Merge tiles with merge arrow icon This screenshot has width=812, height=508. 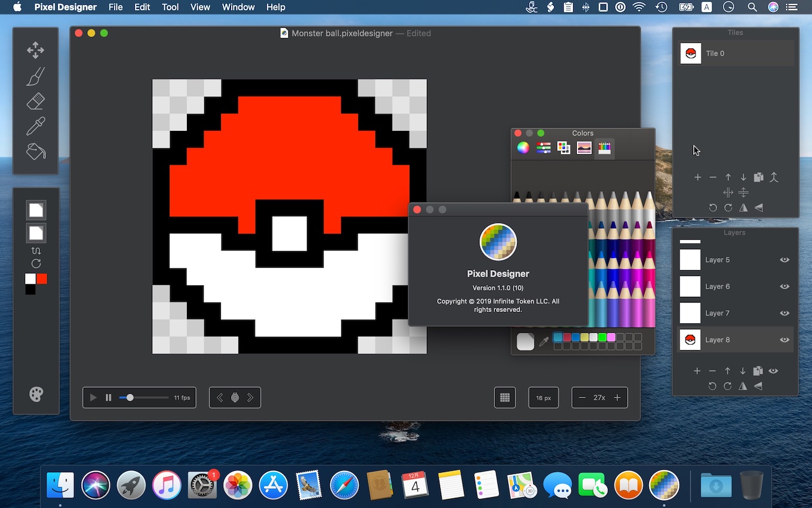(774, 178)
